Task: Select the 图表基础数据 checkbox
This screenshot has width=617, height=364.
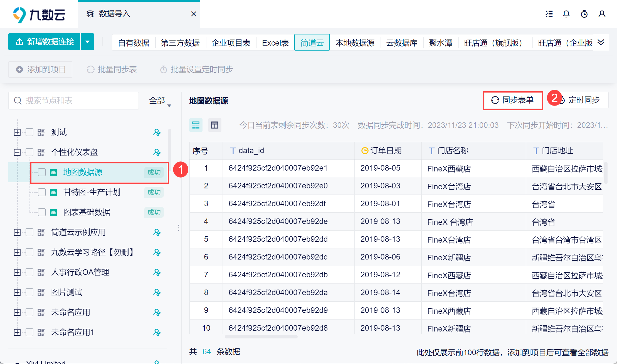Action: tap(42, 212)
